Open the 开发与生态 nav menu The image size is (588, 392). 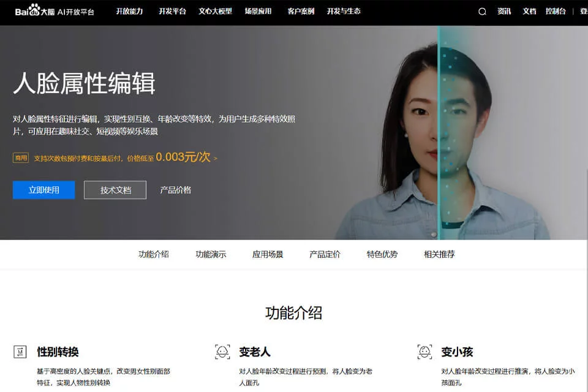point(344,11)
